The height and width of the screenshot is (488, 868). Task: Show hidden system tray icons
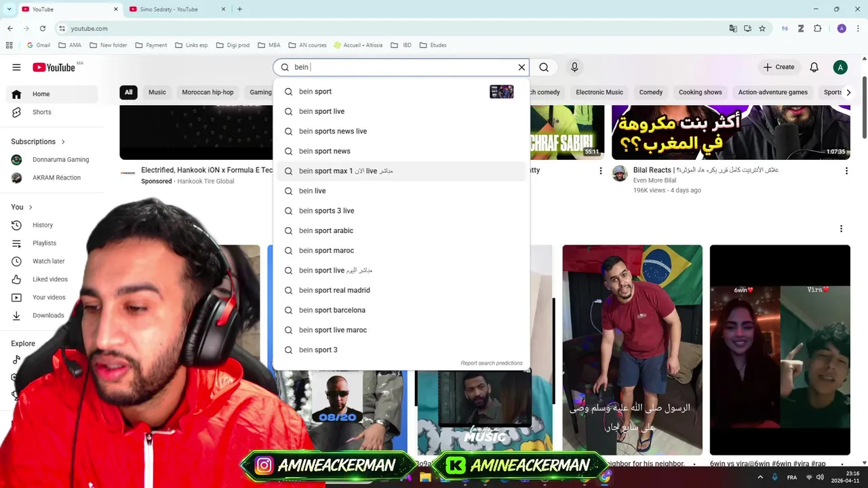click(760, 477)
